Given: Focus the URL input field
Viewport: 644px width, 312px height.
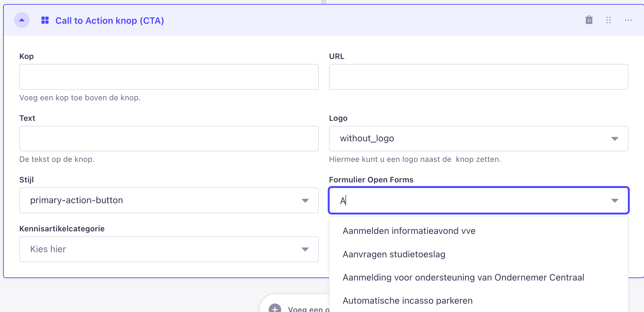Looking at the screenshot, I should (x=478, y=77).
